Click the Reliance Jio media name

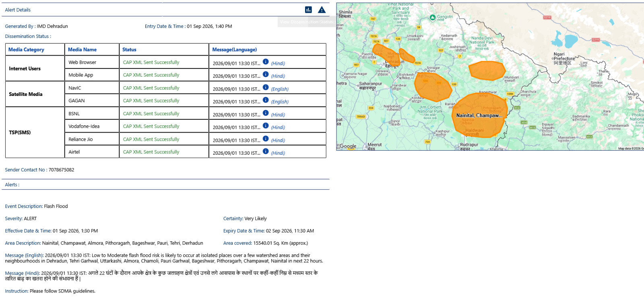click(x=80, y=139)
